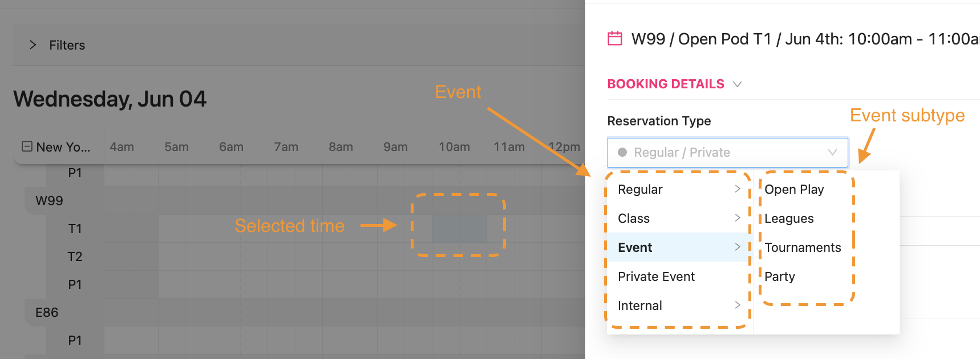
Task: Expand the Internal submenu arrow
Action: [737, 305]
